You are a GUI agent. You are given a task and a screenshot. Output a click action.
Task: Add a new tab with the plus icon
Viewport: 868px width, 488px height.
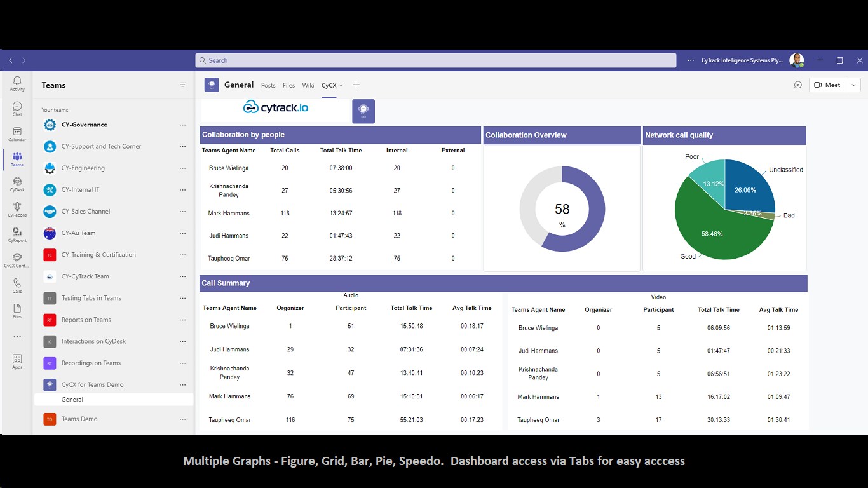(356, 85)
